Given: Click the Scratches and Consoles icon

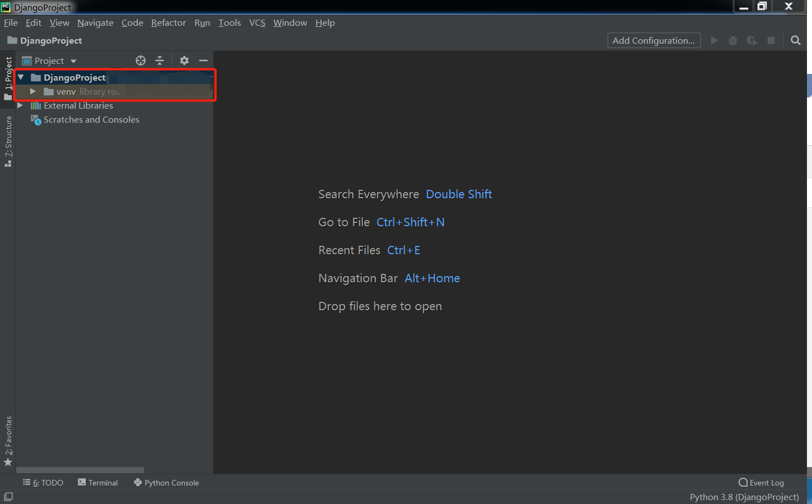Looking at the screenshot, I should (36, 120).
